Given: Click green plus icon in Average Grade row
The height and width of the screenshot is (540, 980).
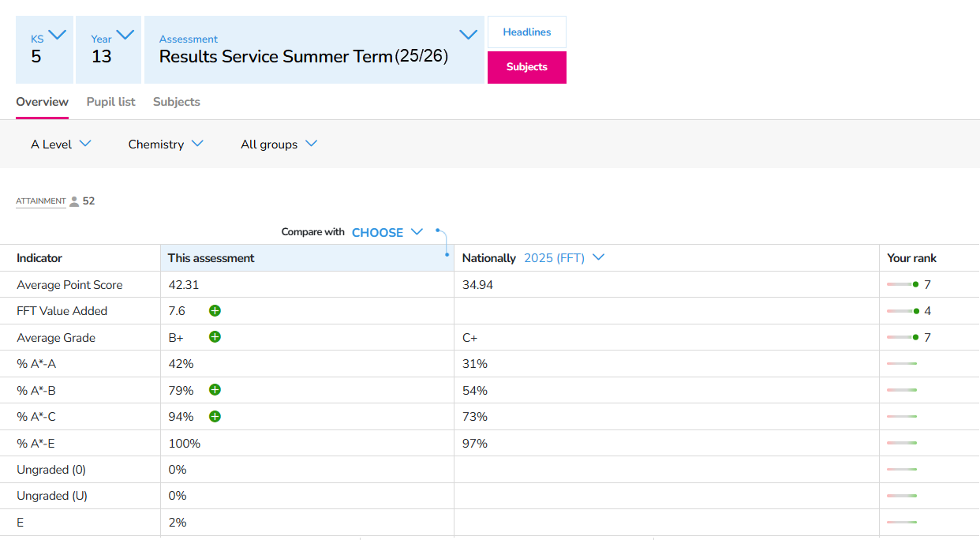Looking at the screenshot, I should [x=215, y=337].
